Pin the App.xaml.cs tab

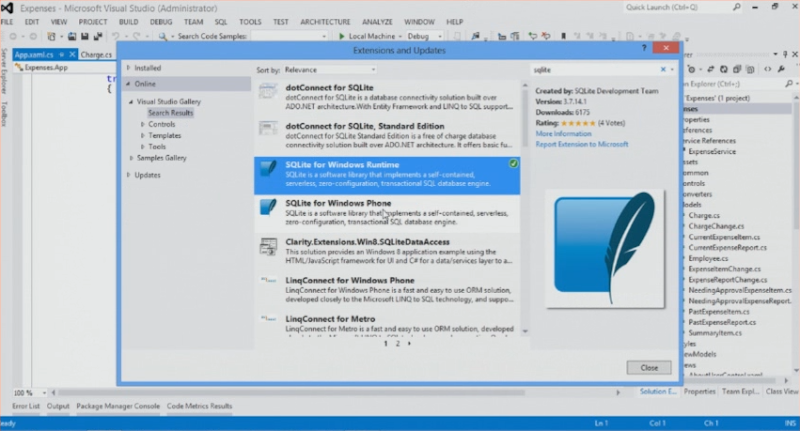point(61,54)
